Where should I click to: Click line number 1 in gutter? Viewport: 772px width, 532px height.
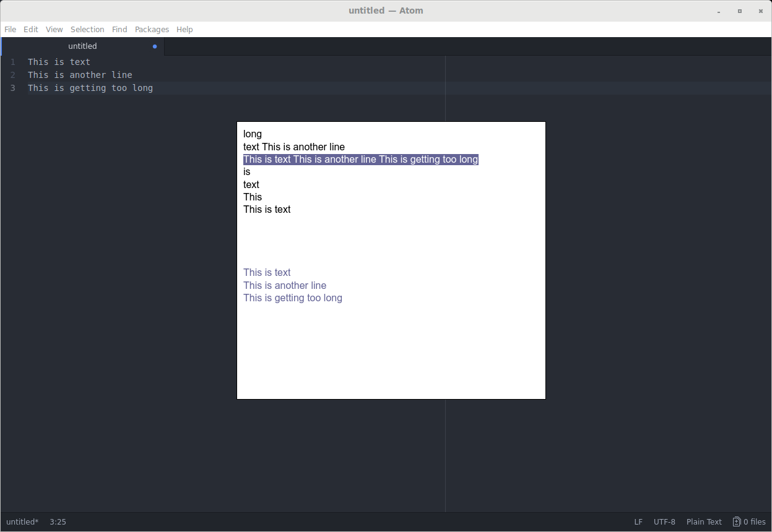[x=12, y=62]
